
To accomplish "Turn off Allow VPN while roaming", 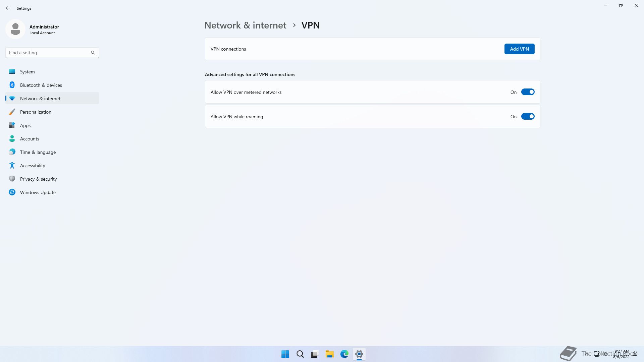I will (x=528, y=116).
